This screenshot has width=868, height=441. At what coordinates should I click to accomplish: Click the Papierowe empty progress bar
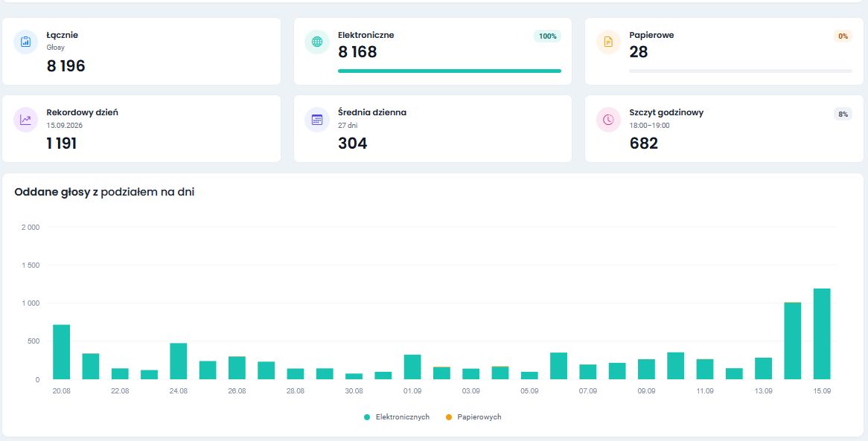(741, 71)
